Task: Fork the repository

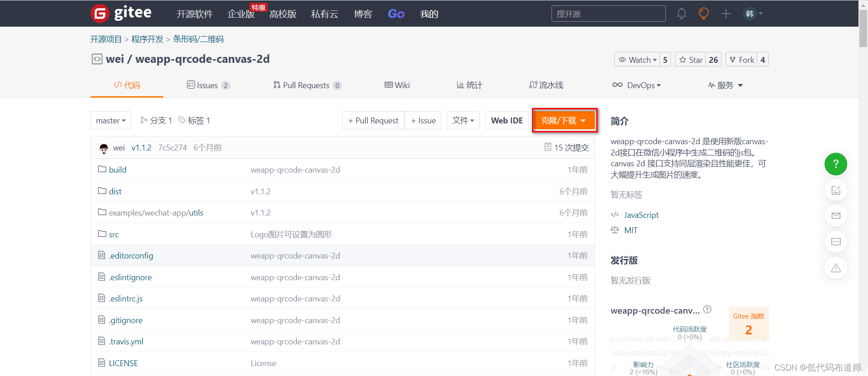Action: (x=742, y=60)
